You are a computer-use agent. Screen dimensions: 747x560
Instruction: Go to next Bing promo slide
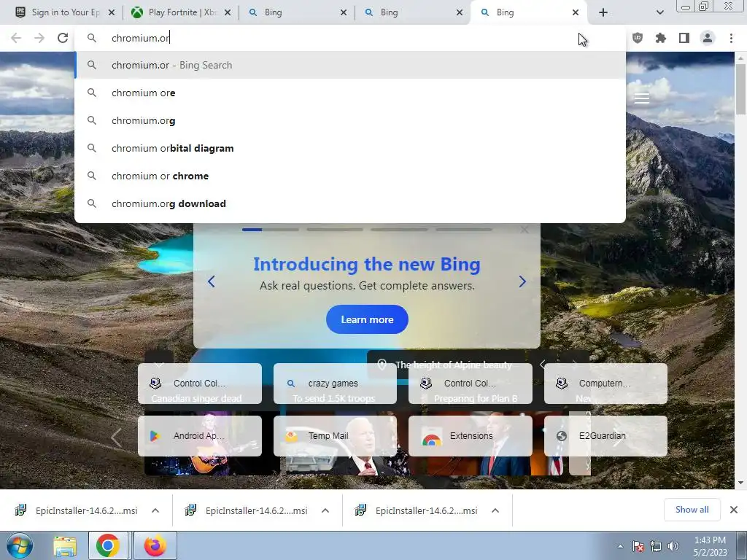522,281
